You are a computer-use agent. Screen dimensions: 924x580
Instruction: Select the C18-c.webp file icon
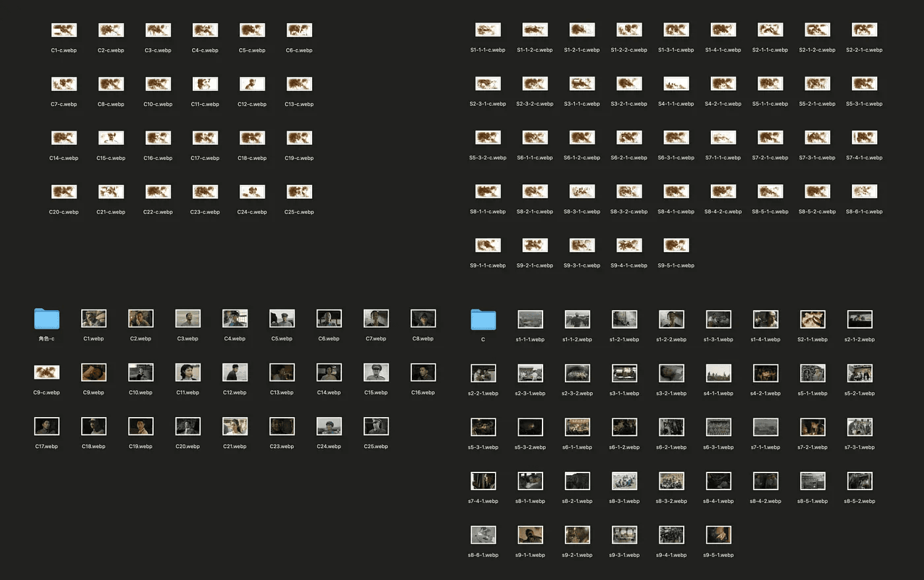click(x=252, y=138)
